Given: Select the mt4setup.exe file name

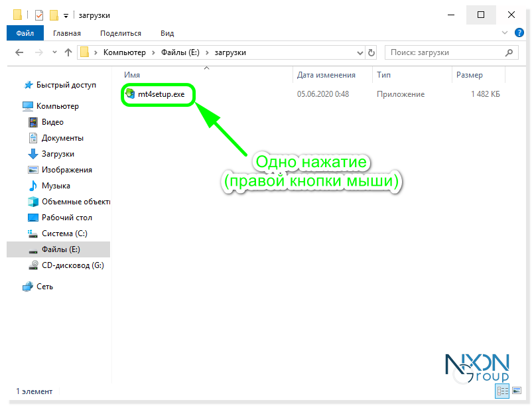Looking at the screenshot, I should [x=161, y=94].
